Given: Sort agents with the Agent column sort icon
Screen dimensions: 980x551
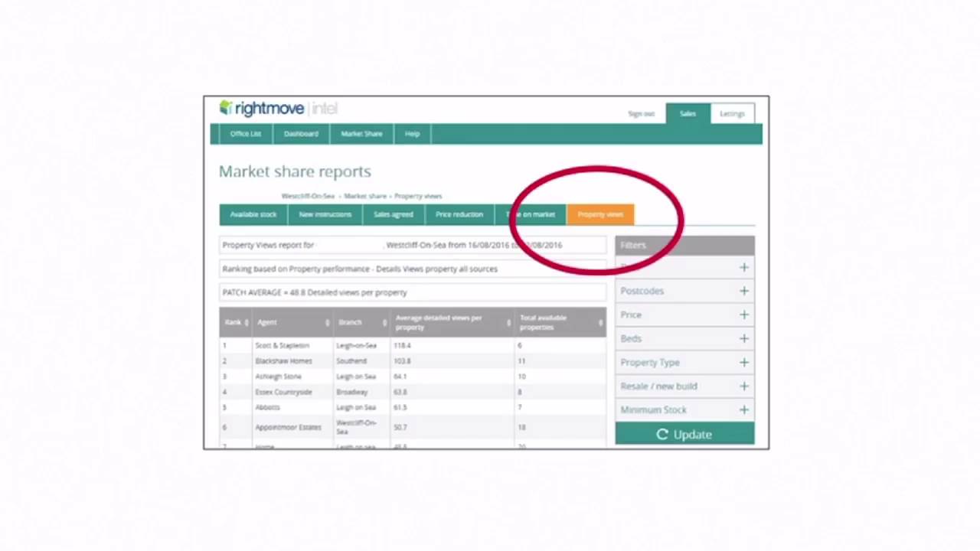Looking at the screenshot, I should (327, 321).
